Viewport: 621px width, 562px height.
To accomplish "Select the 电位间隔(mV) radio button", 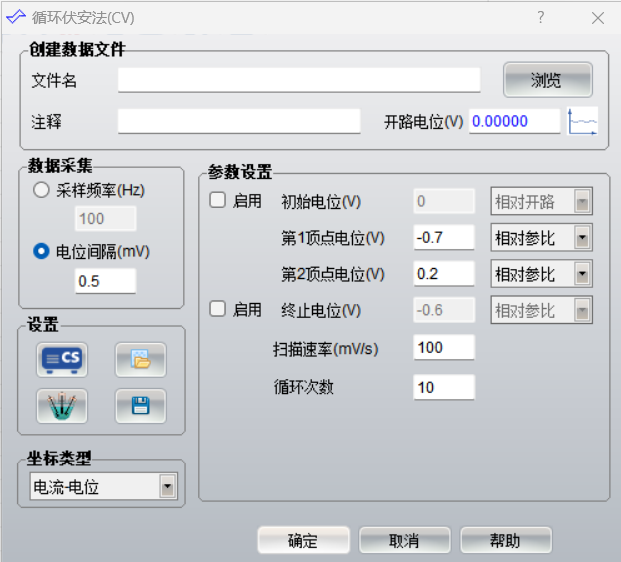I will pos(41,251).
